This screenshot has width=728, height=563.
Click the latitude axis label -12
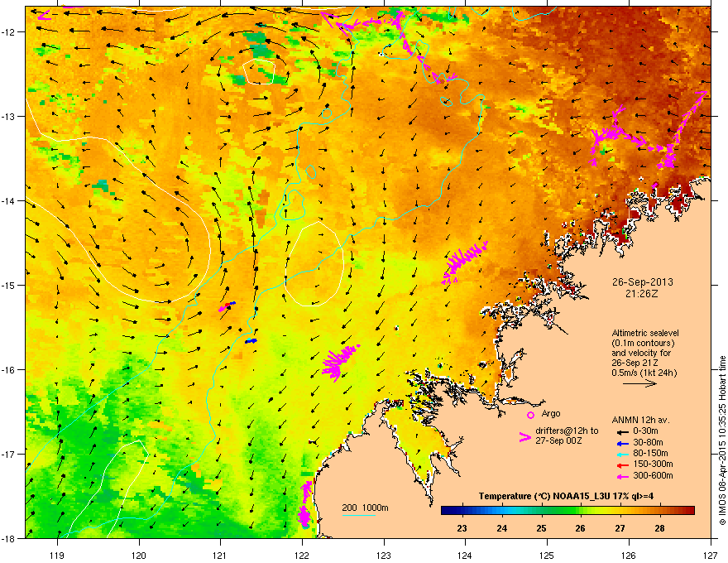coord(9,32)
